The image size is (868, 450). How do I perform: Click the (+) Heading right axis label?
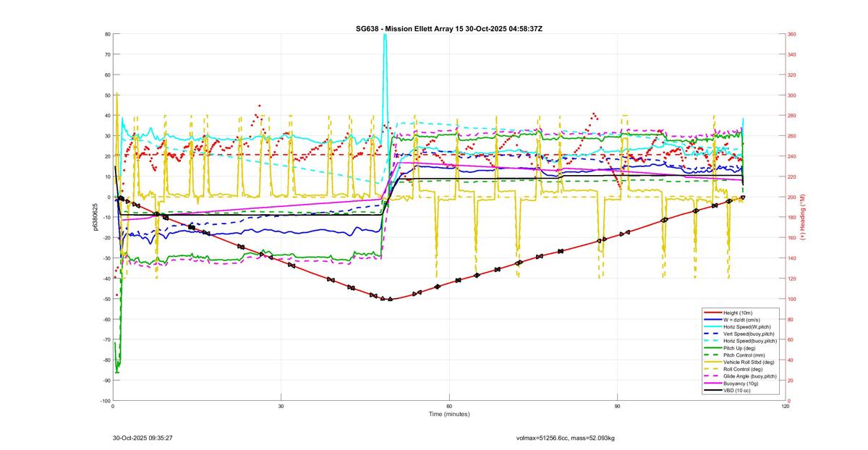(x=803, y=217)
